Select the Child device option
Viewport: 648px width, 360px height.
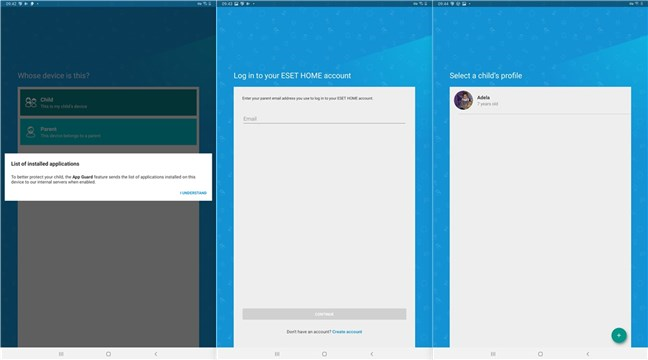coord(108,103)
